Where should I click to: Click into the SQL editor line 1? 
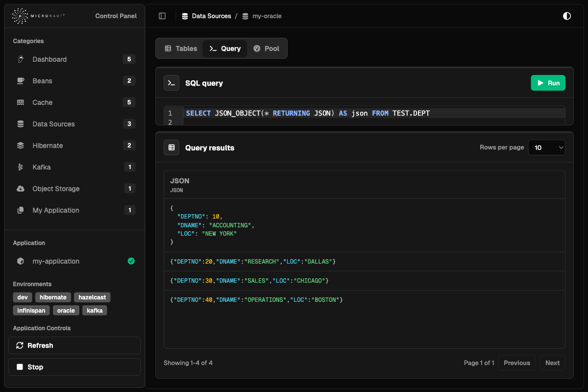[x=373, y=113]
